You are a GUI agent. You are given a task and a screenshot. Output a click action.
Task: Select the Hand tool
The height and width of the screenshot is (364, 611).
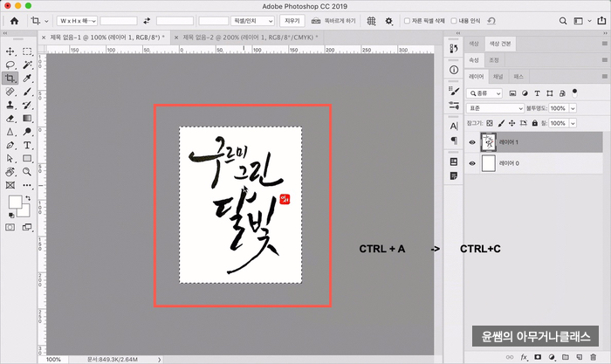click(10, 172)
